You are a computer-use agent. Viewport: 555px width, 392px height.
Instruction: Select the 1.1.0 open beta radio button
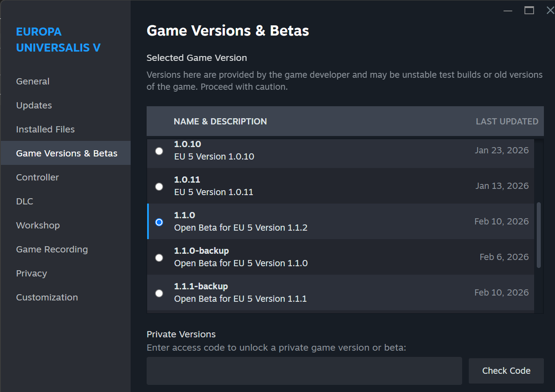pyautogui.click(x=159, y=222)
